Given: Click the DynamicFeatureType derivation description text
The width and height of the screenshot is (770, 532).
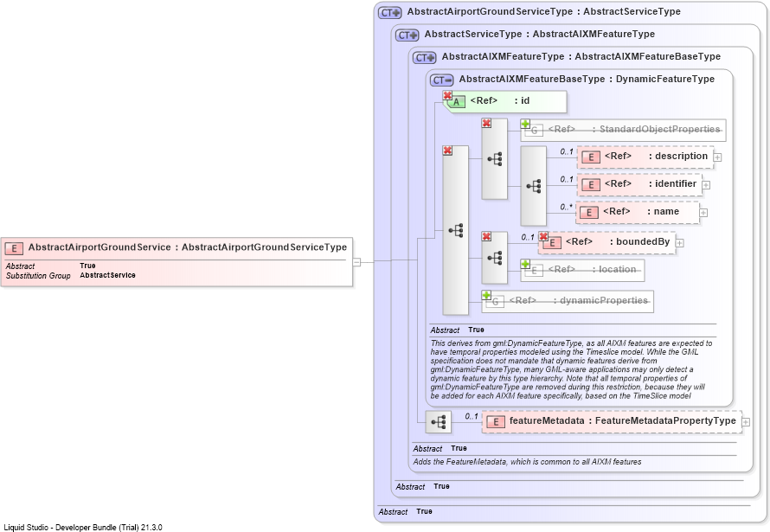Looking at the screenshot, I should pos(571,369).
